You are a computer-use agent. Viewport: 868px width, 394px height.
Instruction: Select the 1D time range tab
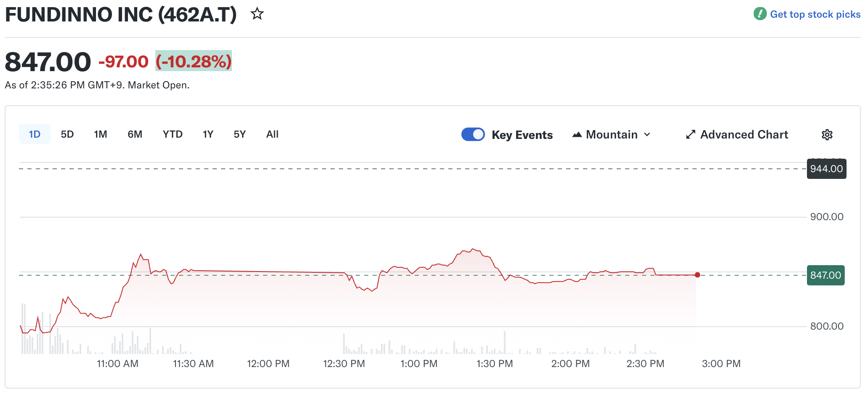tap(35, 134)
